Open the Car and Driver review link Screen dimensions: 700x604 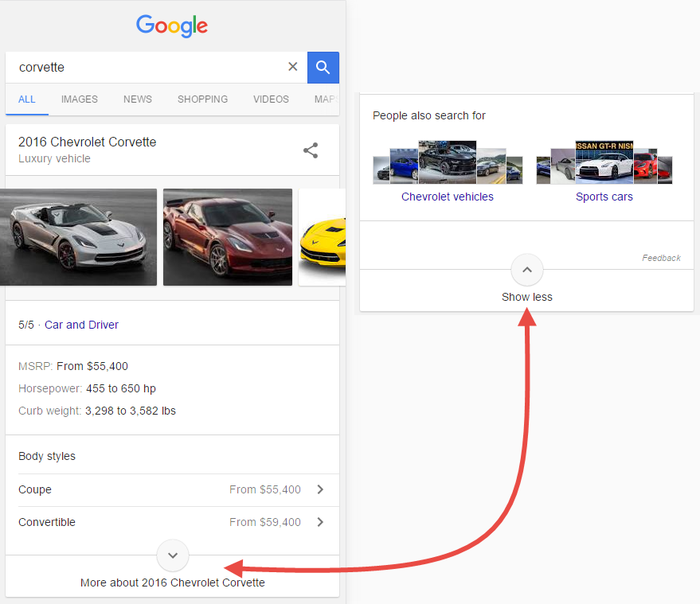81,325
